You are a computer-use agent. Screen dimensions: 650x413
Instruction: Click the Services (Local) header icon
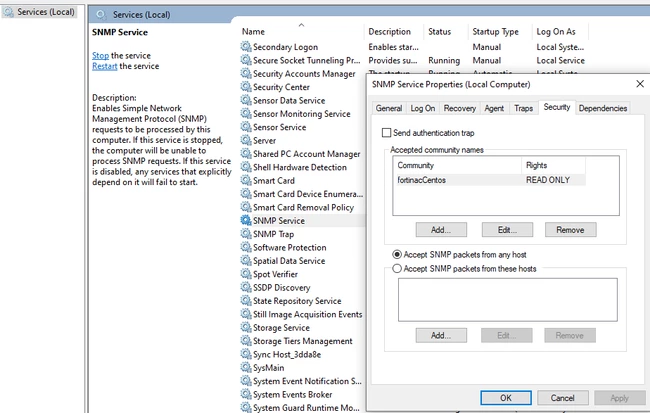click(101, 15)
